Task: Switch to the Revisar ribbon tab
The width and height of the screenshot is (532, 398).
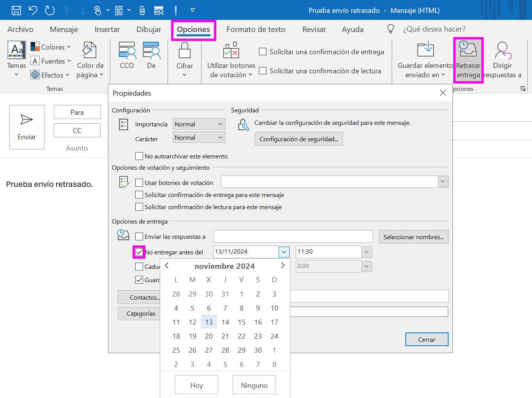Action: coord(314,29)
